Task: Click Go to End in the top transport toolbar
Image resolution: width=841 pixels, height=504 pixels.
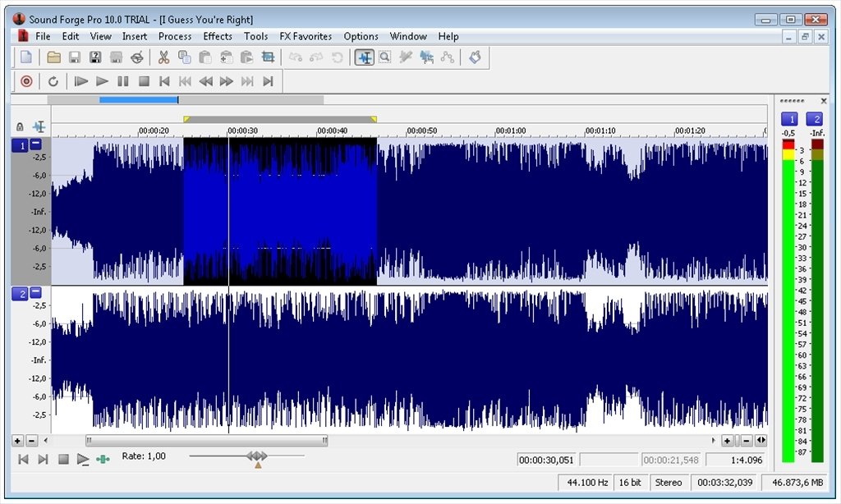Action: pos(269,81)
